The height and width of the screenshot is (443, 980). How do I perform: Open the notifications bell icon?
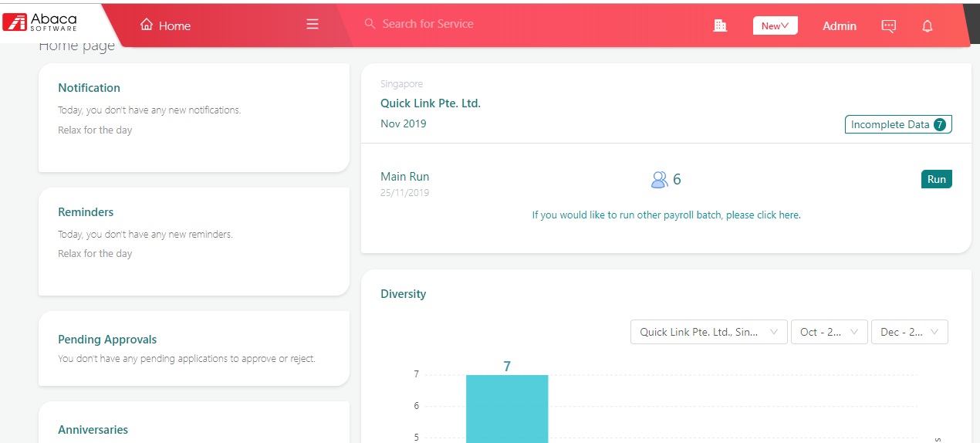928,25
